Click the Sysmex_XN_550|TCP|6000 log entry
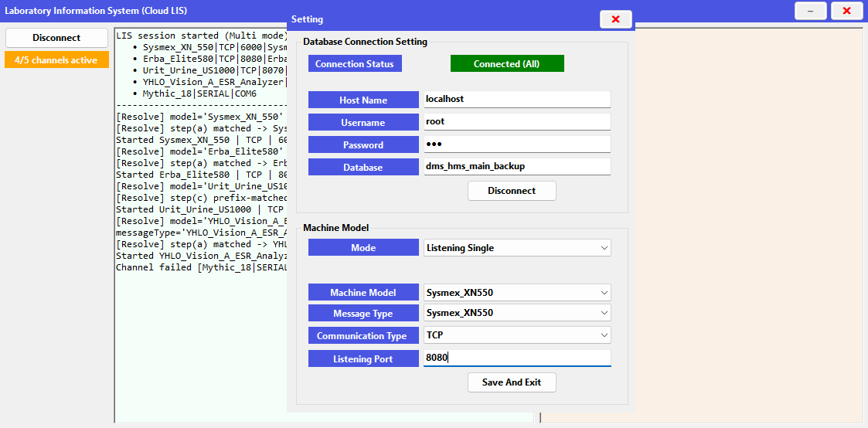Viewport: 868px width, 428px height. pyautogui.click(x=215, y=48)
